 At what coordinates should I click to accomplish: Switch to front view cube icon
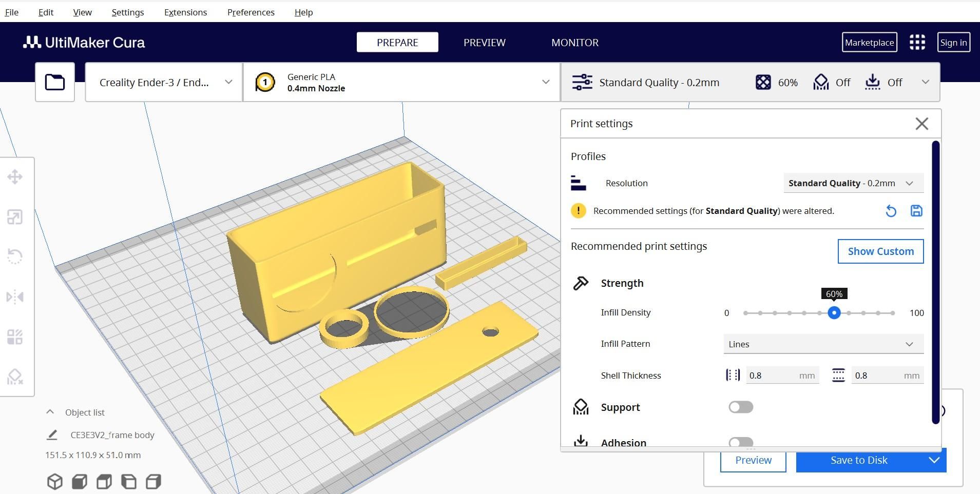(80, 482)
